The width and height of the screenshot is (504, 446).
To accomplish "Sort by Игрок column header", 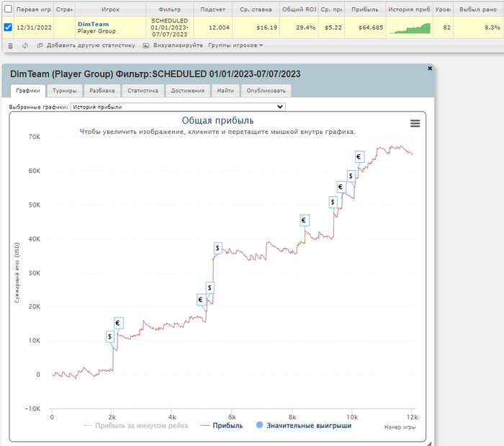I will (111, 9).
